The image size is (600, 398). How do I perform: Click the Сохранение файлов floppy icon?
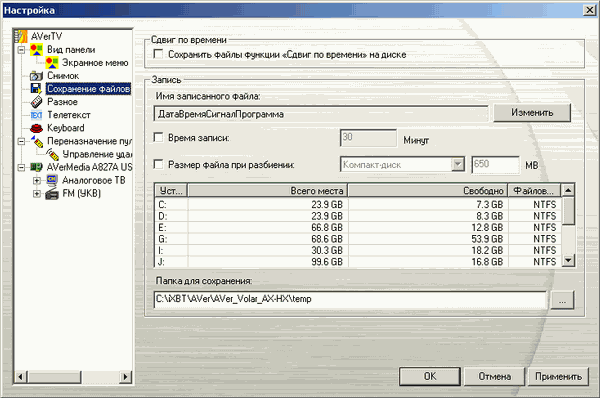(x=36, y=89)
